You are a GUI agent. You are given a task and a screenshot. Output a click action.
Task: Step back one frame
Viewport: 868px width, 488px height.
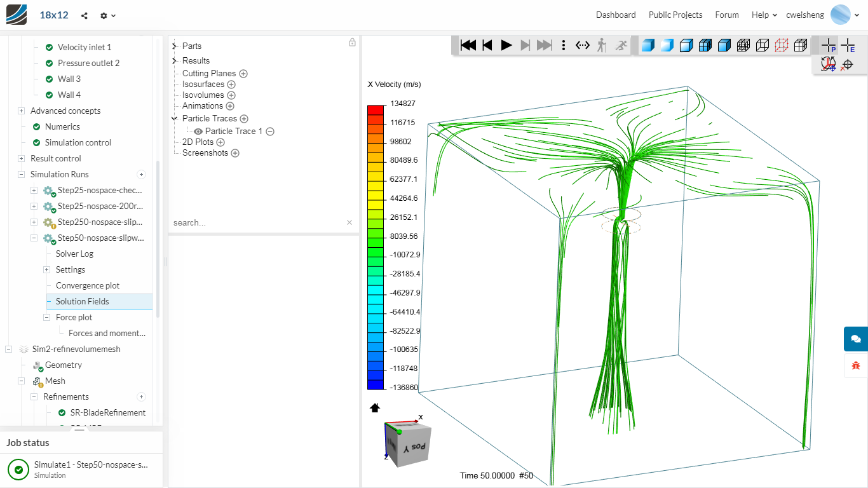tap(487, 45)
